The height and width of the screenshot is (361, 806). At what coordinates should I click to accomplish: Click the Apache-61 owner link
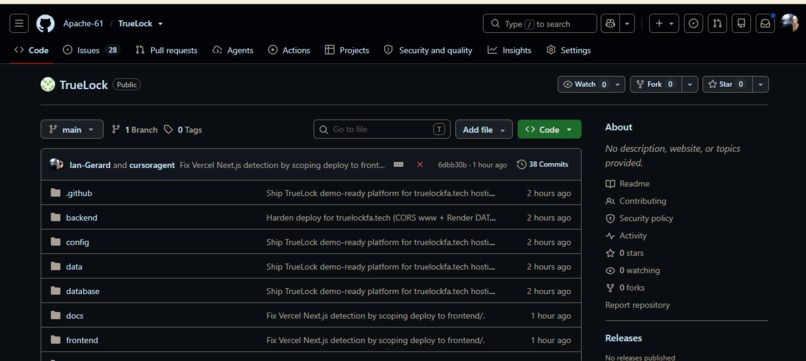tap(83, 24)
